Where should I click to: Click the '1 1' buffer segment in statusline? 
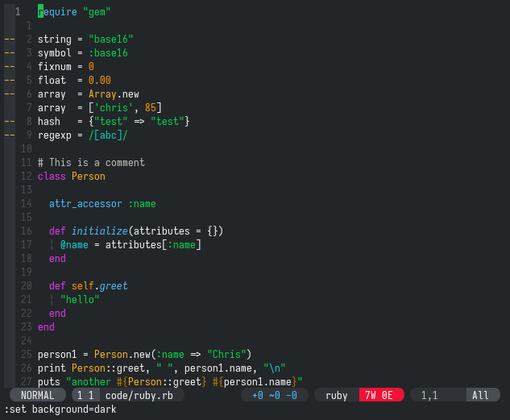pyautogui.click(x=85, y=395)
